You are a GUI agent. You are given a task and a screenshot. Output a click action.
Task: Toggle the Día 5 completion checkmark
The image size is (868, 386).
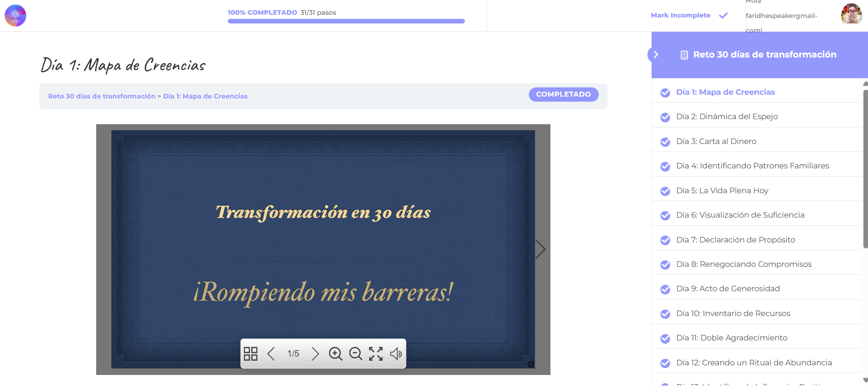[665, 191]
